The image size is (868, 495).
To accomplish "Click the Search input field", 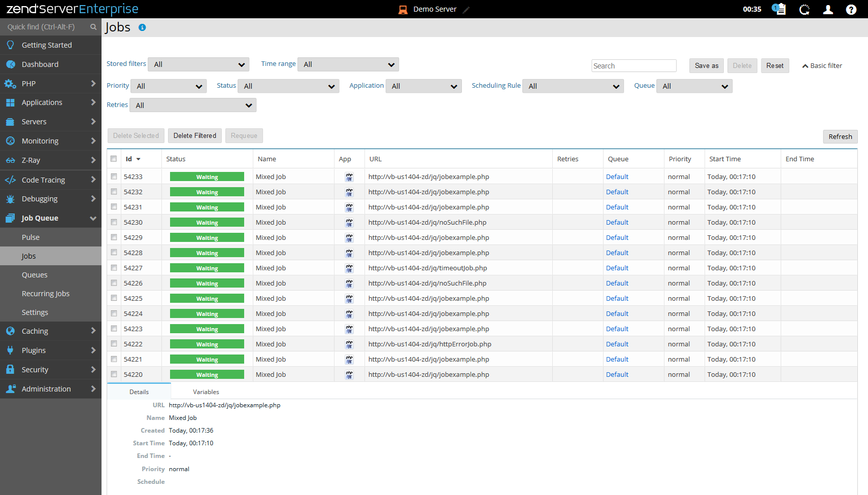I will tap(633, 66).
